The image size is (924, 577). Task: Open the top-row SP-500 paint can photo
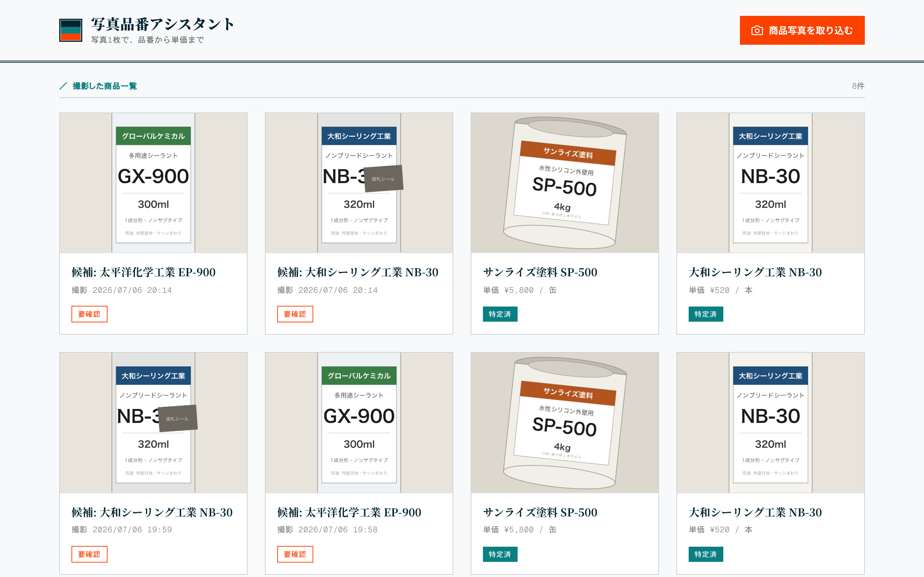click(x=565, y=183)
